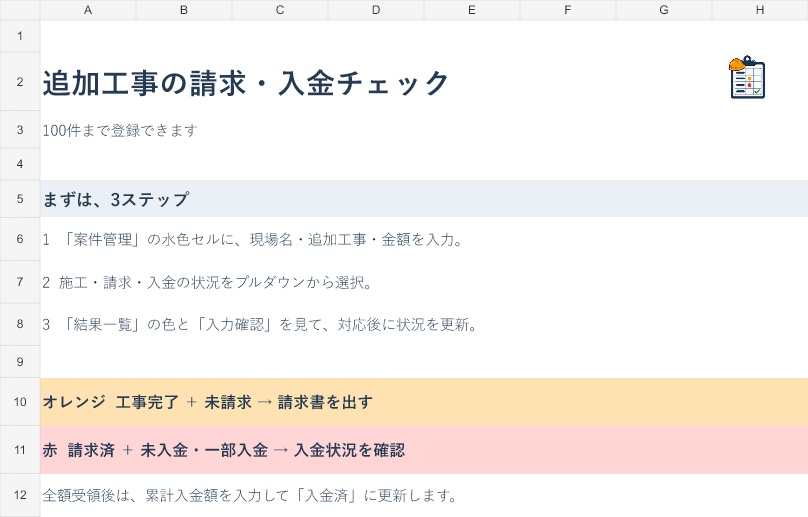Select row 3 header
This screenshot has width=808, height=517.
[x=20, y=130]
